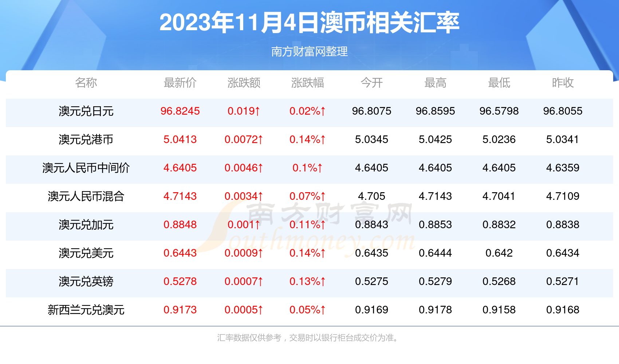Click the 最高 column header
The image size is (619, 364).
(x=435, y=83)
